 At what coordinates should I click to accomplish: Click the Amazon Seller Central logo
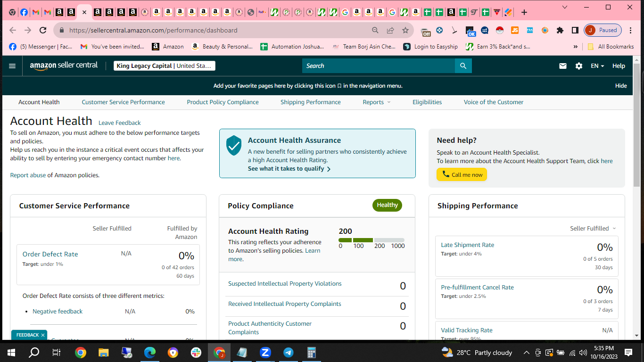tap(64, 66)
